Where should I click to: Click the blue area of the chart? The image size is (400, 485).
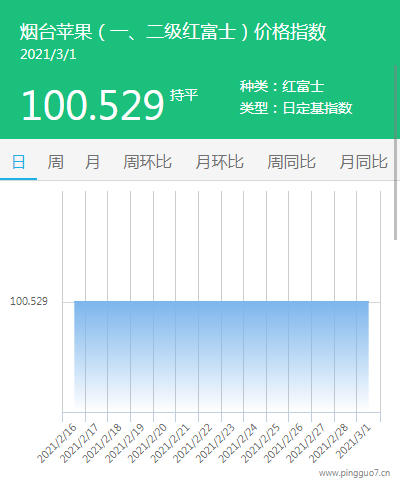coord(221,356)
